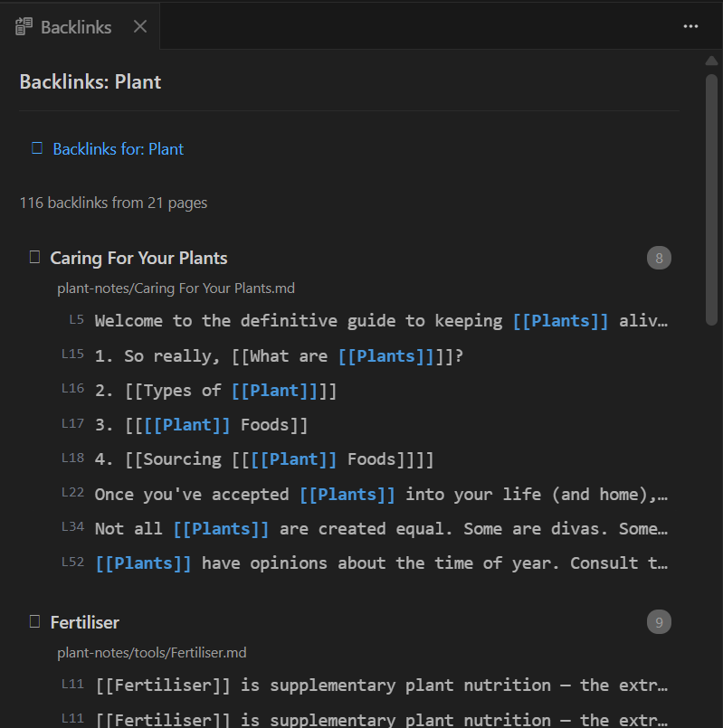Click the 'Backlinks: Plant' title
Viewport: 723px width, 728px height.
(x=90, y=82)
